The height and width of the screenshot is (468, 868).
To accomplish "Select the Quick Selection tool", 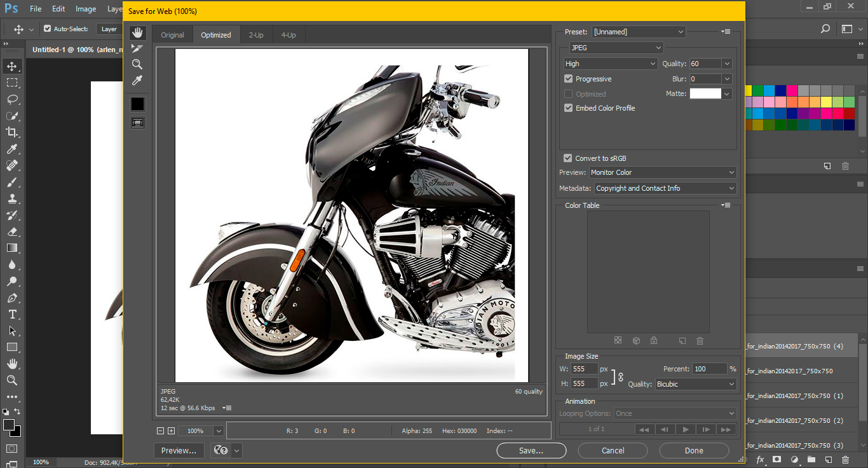I will tap(12, 116).
